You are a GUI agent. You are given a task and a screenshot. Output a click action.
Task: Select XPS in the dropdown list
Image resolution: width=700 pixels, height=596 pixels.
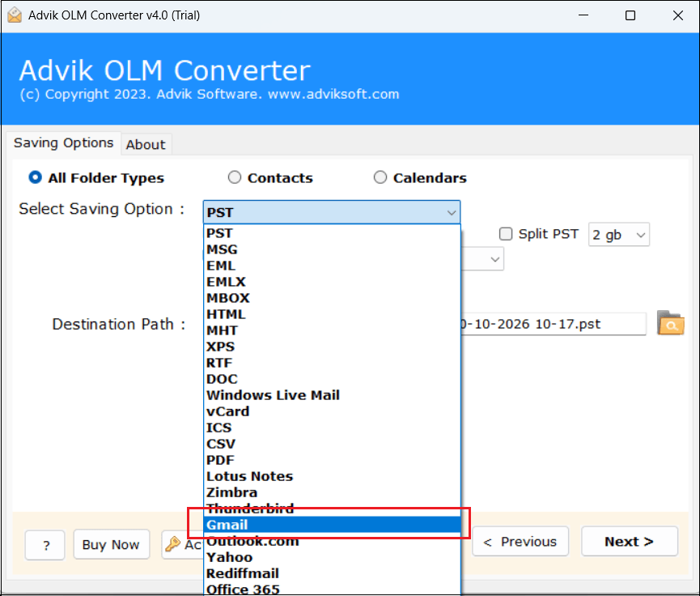click(332, 347)
